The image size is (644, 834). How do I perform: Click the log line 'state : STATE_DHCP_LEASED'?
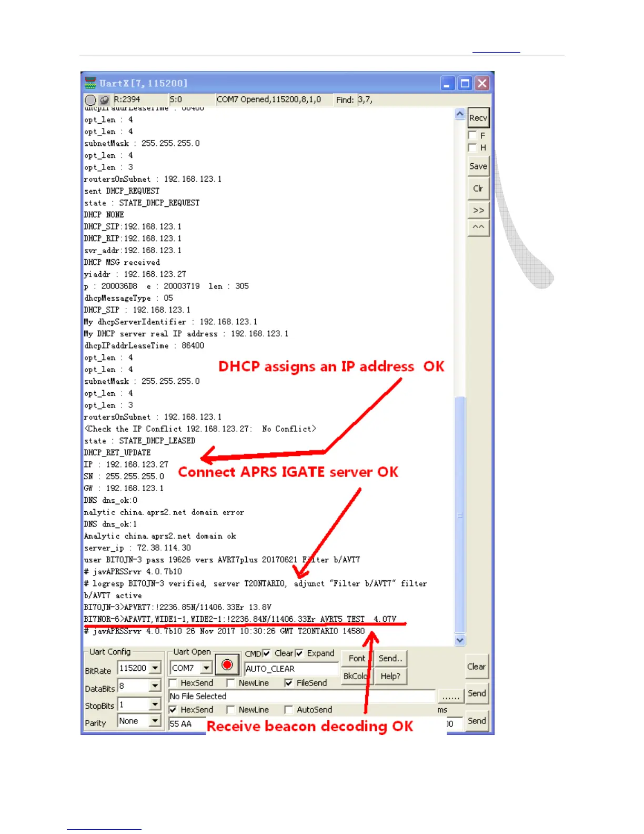[139, 441]
